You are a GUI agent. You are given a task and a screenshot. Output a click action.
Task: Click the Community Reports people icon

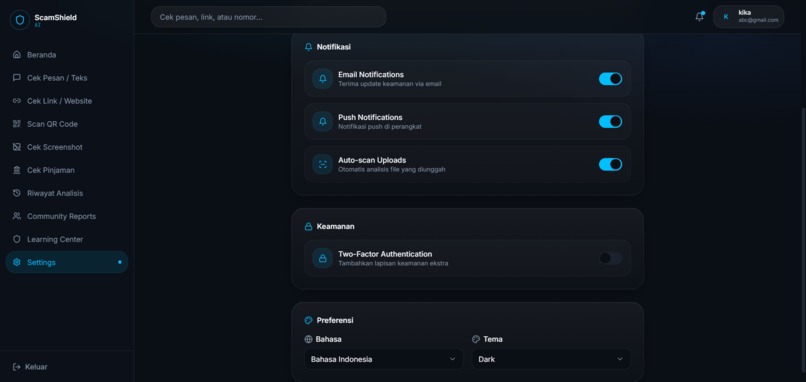pos(16,216)
